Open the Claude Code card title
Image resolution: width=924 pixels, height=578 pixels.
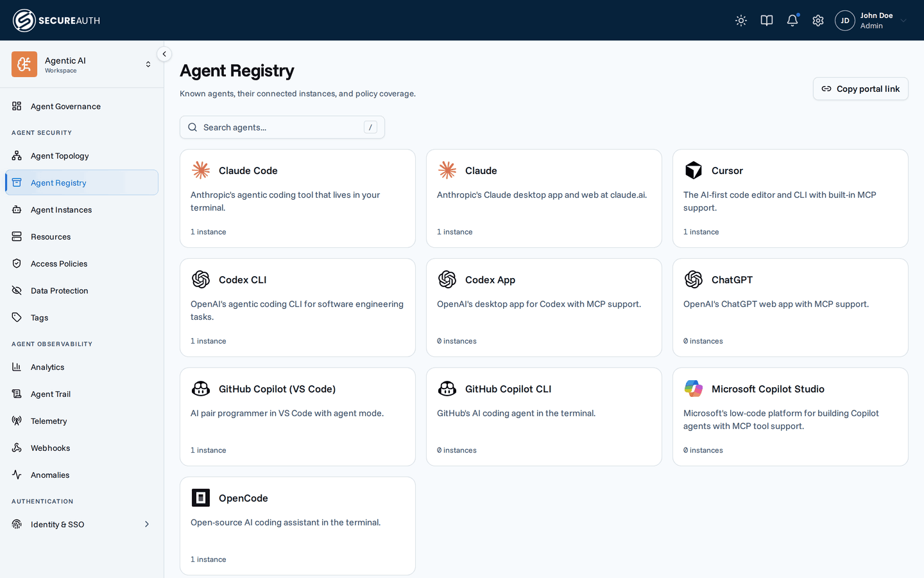point(248,170)
